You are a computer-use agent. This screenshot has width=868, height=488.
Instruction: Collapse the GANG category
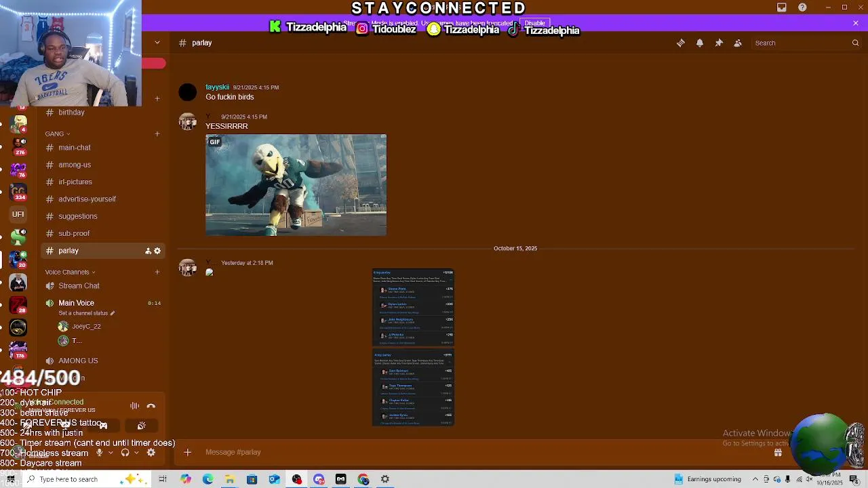click(x=58, y=134)
